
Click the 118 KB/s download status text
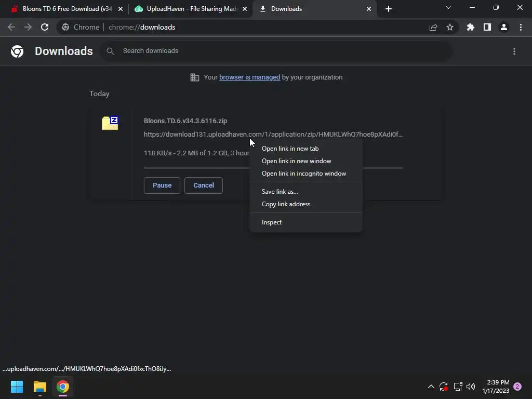pos(196,153)
